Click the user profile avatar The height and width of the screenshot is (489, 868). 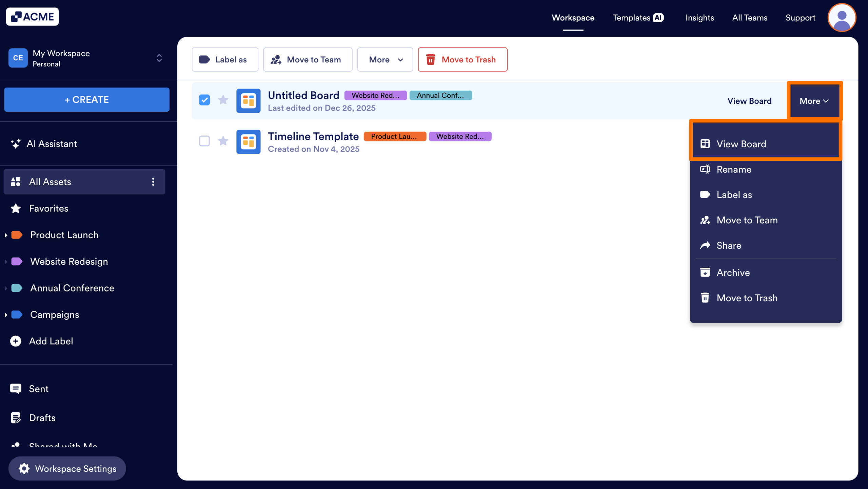pyautogui.click(x=842, y=18)
